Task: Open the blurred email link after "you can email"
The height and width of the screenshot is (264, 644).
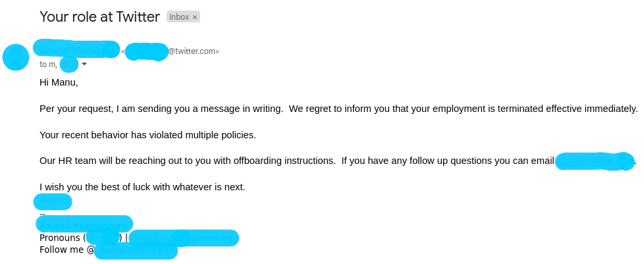Action: pyautogui.click(x=595, y=161)
